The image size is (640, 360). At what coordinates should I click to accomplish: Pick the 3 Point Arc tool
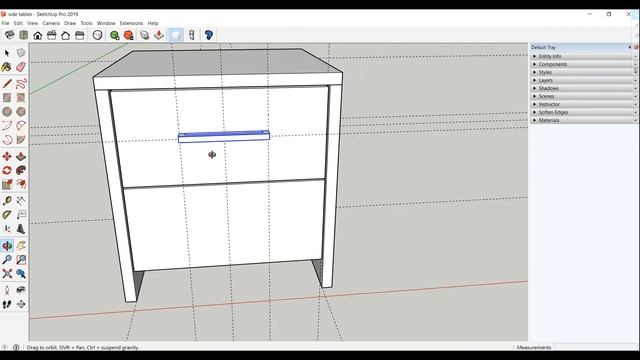pyautogui.click(x=7, y=140)
